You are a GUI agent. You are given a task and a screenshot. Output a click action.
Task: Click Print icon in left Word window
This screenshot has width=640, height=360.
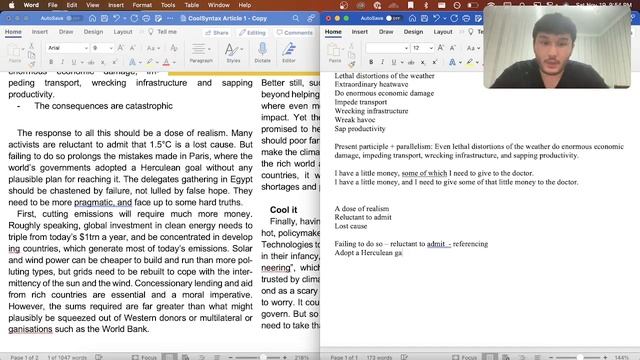pyautogui.click(x=146, y=18)
